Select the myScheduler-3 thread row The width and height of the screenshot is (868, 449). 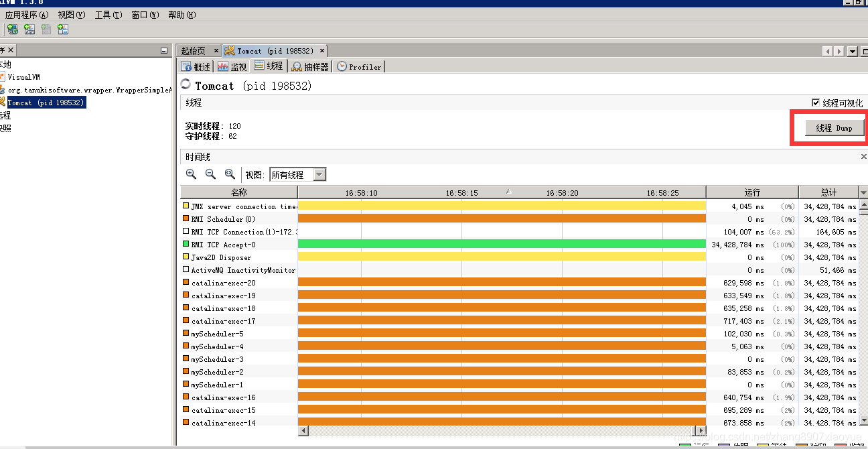click(x=519, y=359)
